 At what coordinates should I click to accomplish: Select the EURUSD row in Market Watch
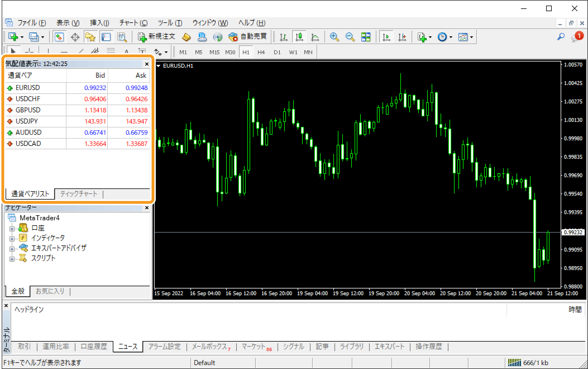pos(28,88)
